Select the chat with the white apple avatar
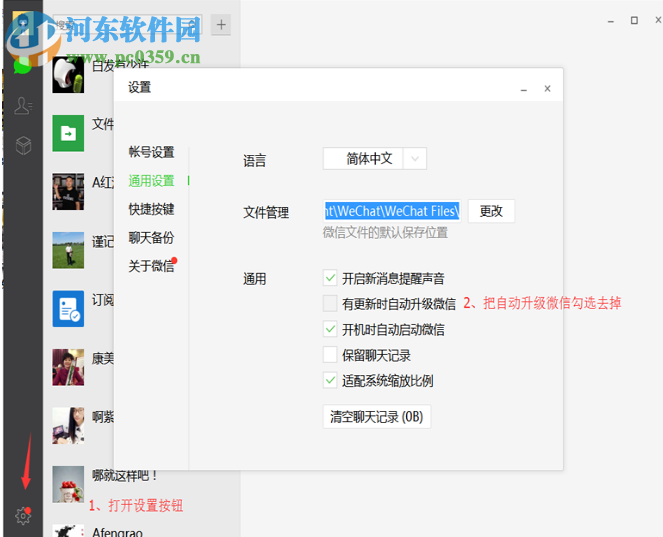Viewport: 663px width, 537px height. pos(68,75)
